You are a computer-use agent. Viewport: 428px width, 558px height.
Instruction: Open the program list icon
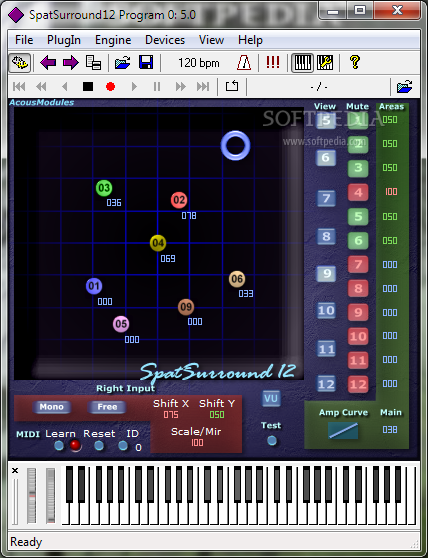click(x=94, y=63)
